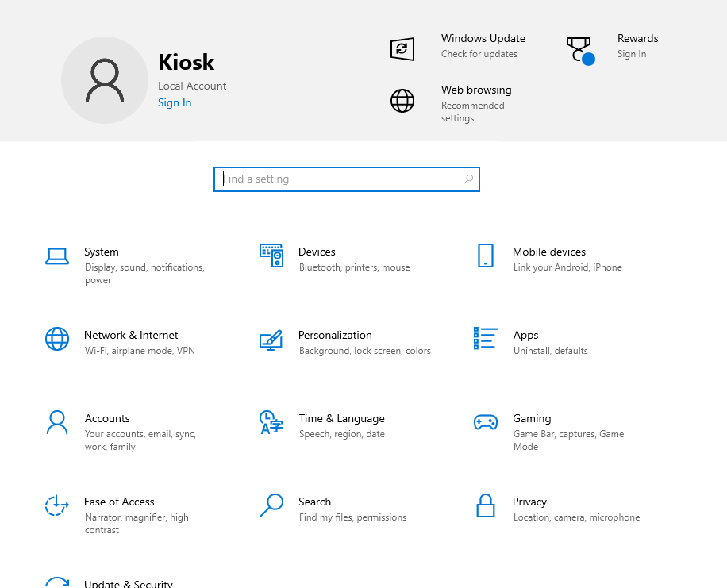This screenshot has height=588, width=727.
Task: Open the Time & Language icon
Action: coord(271,422)
